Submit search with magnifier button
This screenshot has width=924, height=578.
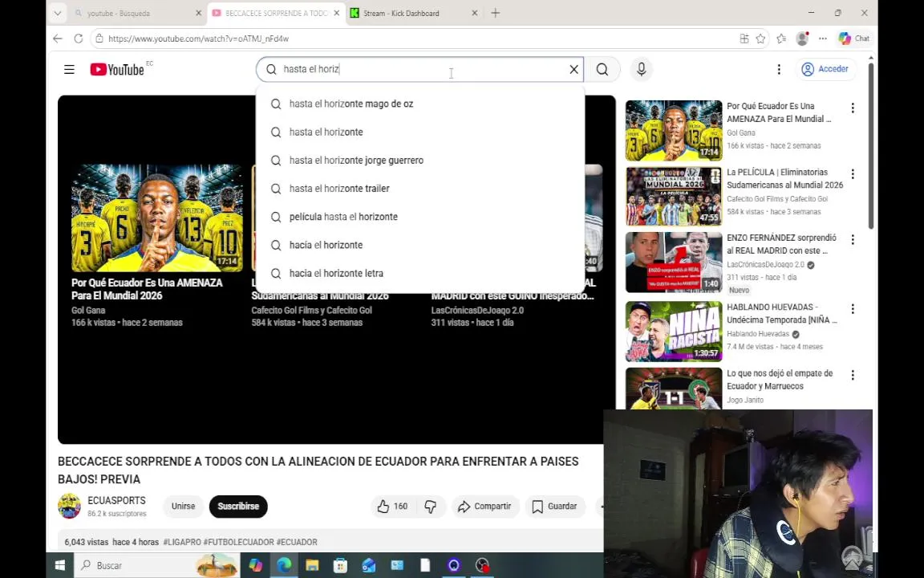click(x=602, y=70)
